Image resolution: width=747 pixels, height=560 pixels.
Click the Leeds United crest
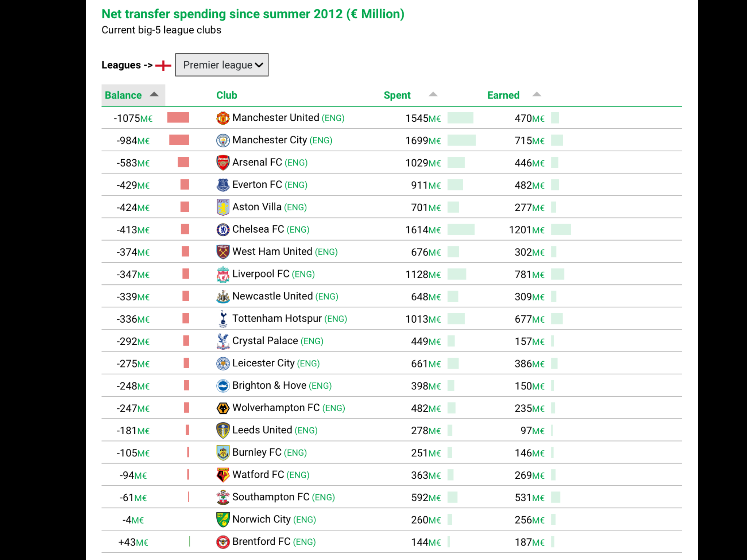point(223,431)
